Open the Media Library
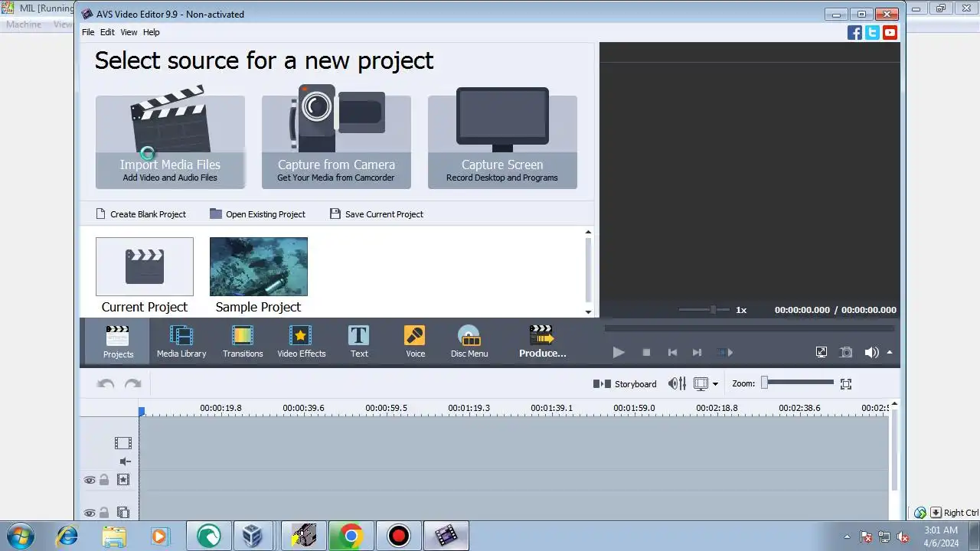980x551 pixels. (x=181, y=341)
